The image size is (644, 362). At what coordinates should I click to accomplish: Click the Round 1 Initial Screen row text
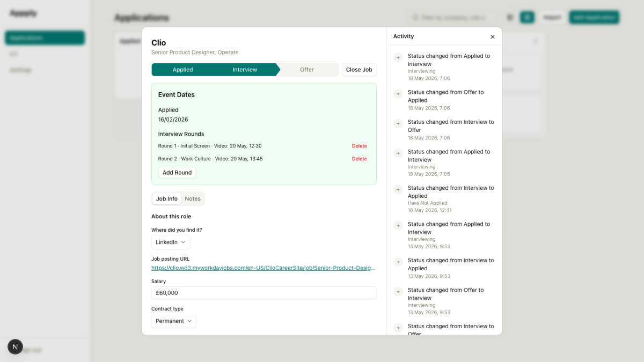pyautogui.click(x=210, y=146)
